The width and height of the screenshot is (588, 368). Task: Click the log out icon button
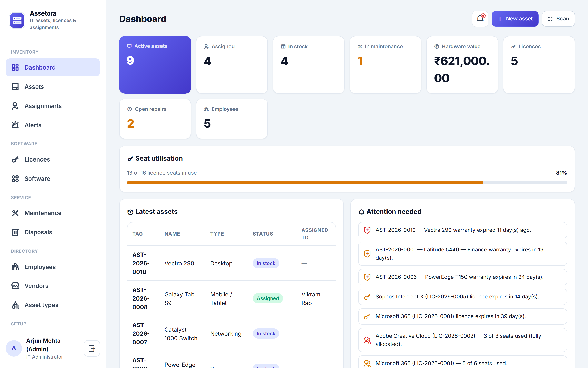92,348
